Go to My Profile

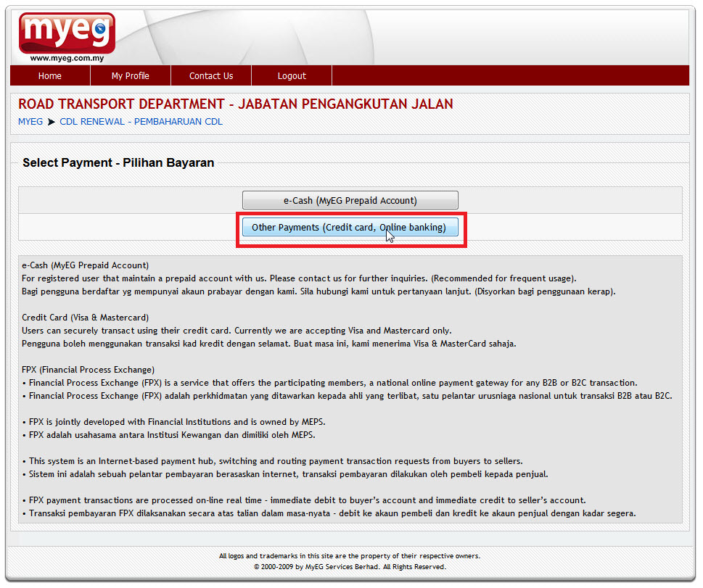[131, 75]
